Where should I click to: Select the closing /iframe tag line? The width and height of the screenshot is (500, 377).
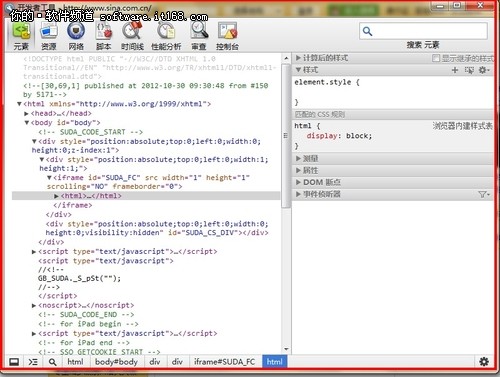click(73, 205)
